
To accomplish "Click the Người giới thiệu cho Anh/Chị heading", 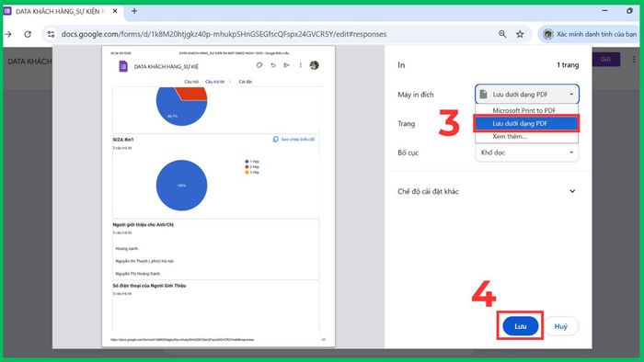I will (x=143, y=225).
